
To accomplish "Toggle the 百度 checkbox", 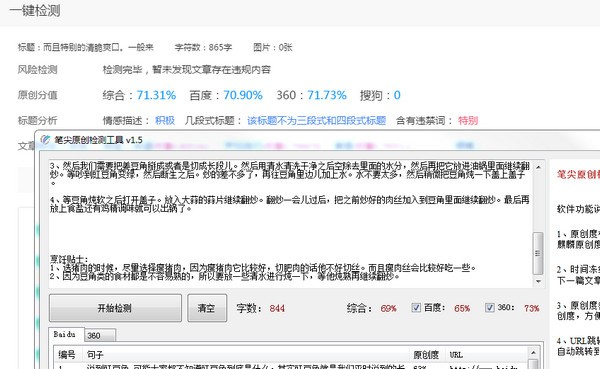I will (416, 307).
